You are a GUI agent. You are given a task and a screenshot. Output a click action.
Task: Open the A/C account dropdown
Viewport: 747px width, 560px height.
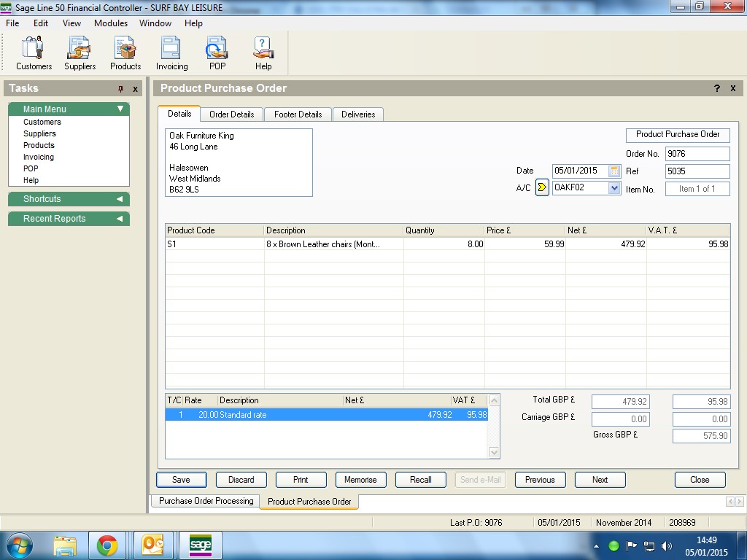(614, 187)
